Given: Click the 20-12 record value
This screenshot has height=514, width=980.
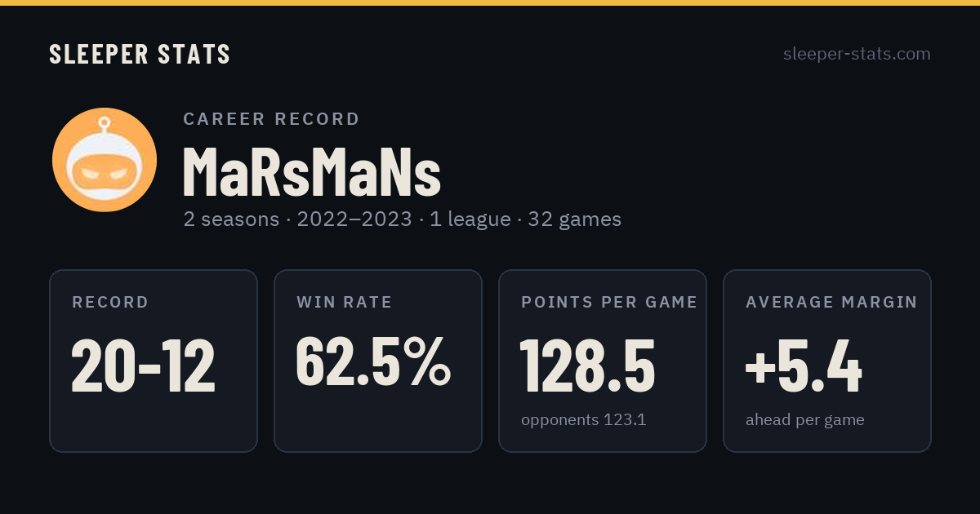Looking at the screenshot, I should coord(144,366).
